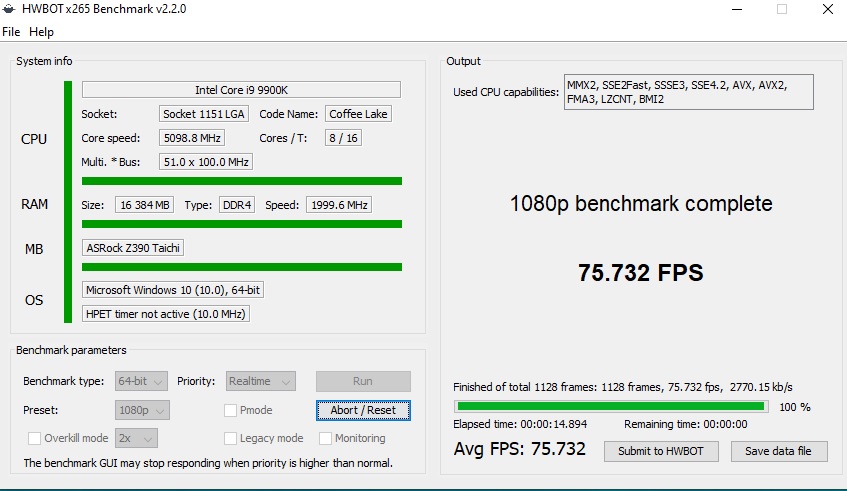Expand the Benchmark type 64-bit dropdown
847x491 pixels.
141,381
